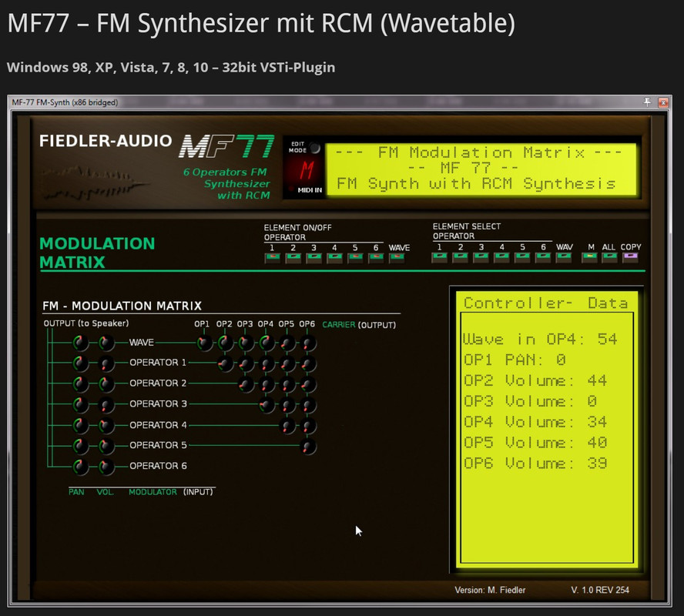Select the ALL elements button
684x616 pixels.
tap(609, 257)
